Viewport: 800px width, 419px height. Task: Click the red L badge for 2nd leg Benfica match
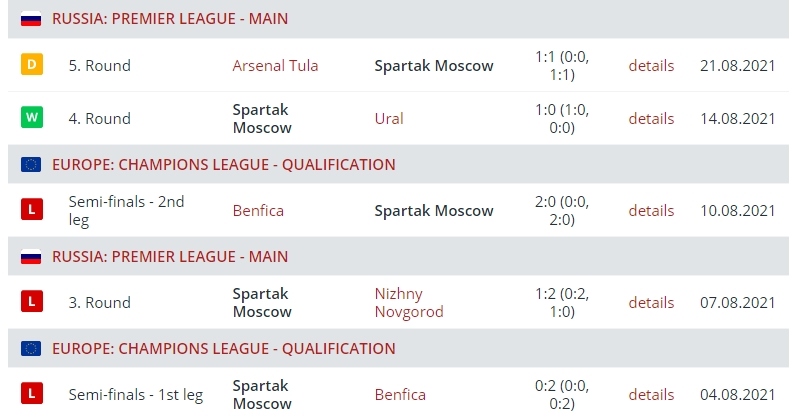point(31,210)
